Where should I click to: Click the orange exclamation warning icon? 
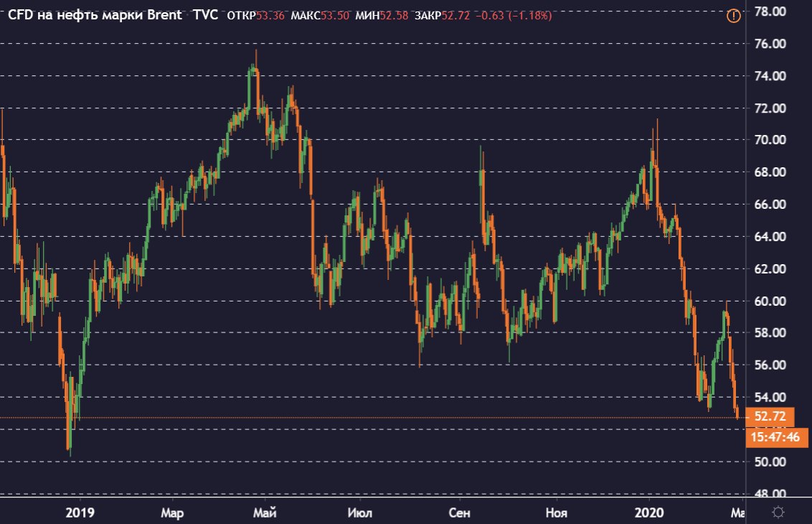733,16
